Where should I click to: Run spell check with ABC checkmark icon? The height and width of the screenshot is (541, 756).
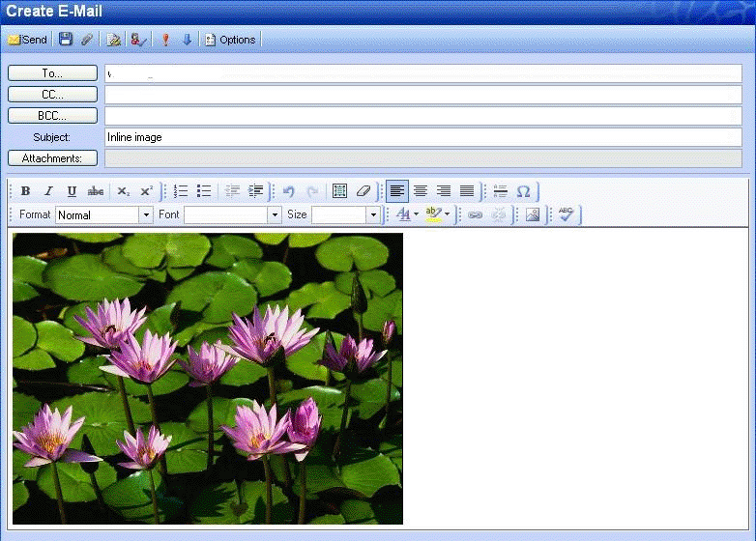[x=566, y=214]
